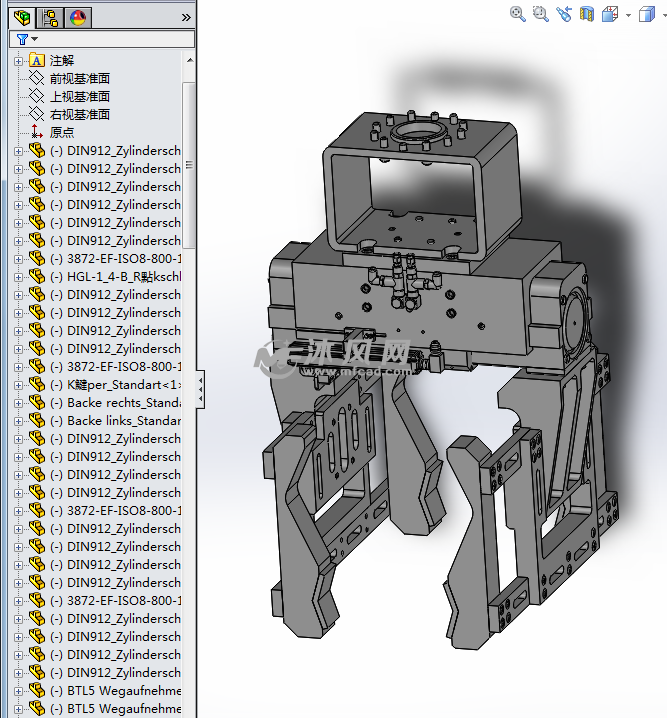Click the filter funnel icon in the tree
The width and height of the screenshot is (667, 718).
(x=21, y=39)
